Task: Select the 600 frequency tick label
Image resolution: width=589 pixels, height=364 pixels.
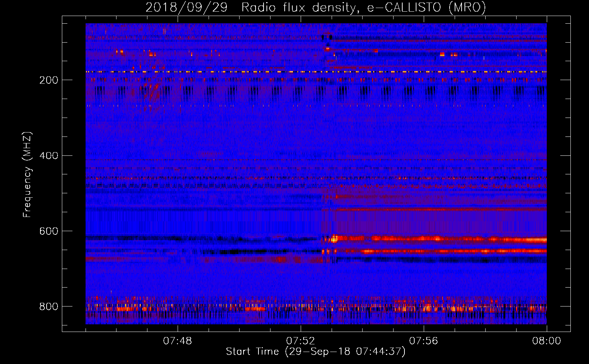Action: click(x=49, y=232)
